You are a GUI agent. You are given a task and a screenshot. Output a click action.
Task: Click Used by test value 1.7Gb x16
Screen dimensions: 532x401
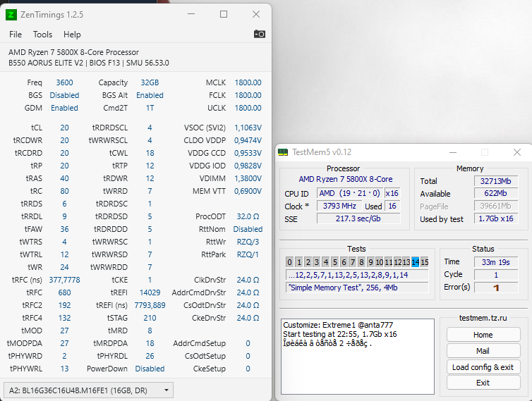(x=496, y=218)
